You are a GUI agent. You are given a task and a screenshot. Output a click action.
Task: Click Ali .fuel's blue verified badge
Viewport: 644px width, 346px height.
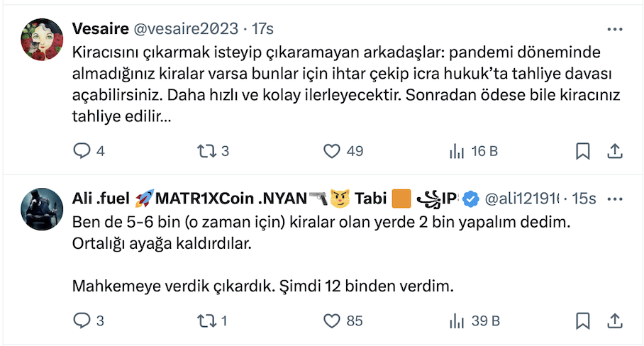471,199
